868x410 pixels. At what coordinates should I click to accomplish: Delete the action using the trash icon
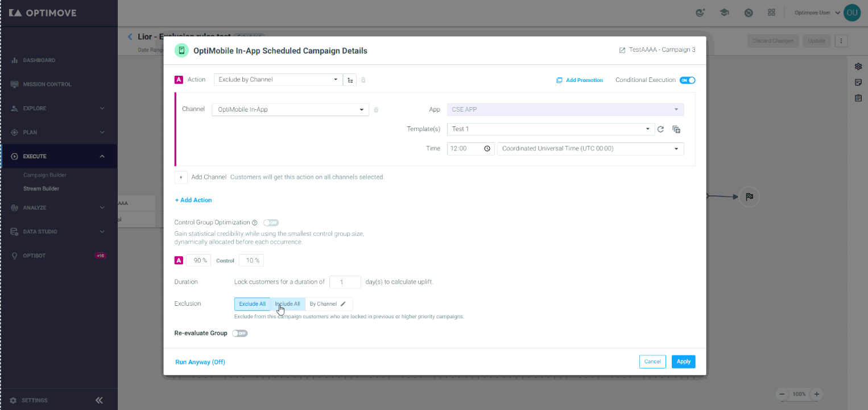(363, 80)
